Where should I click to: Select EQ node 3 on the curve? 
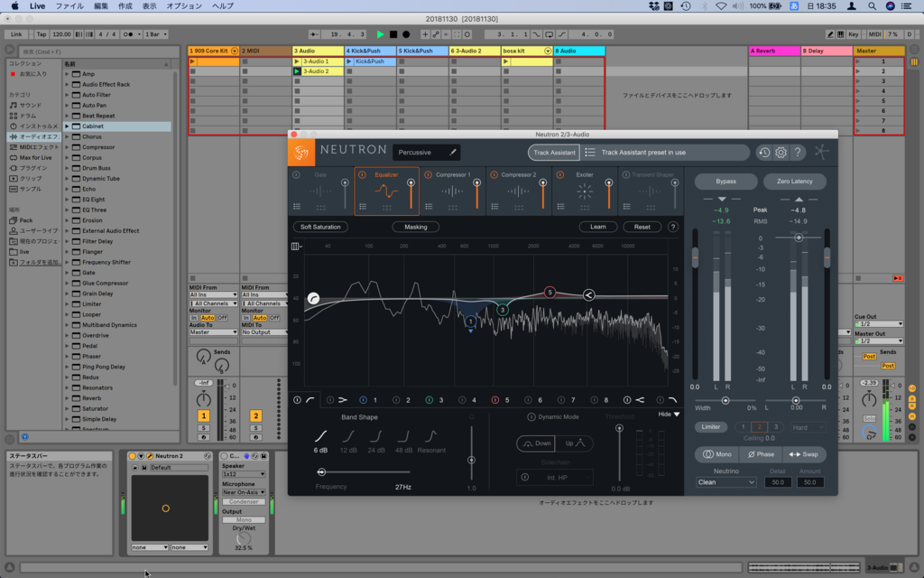[x=502, y=310]
